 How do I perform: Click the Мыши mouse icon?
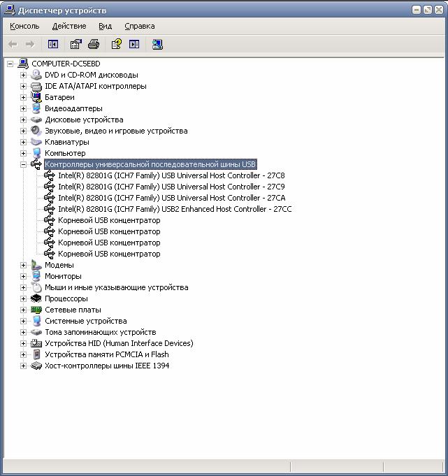[x=36, y=287]
